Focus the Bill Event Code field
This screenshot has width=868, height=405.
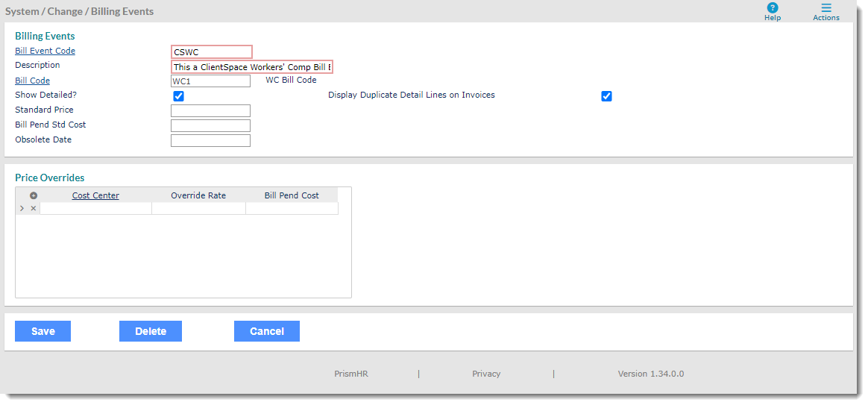pos(212,52)
